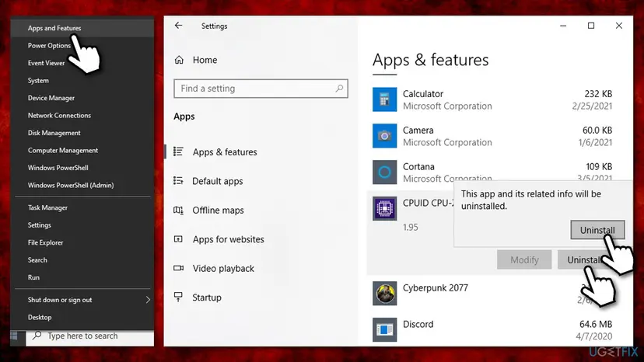Viewport: 644px width, 362px height.
Task: Close the Settings window
Action: pos(618,26)
